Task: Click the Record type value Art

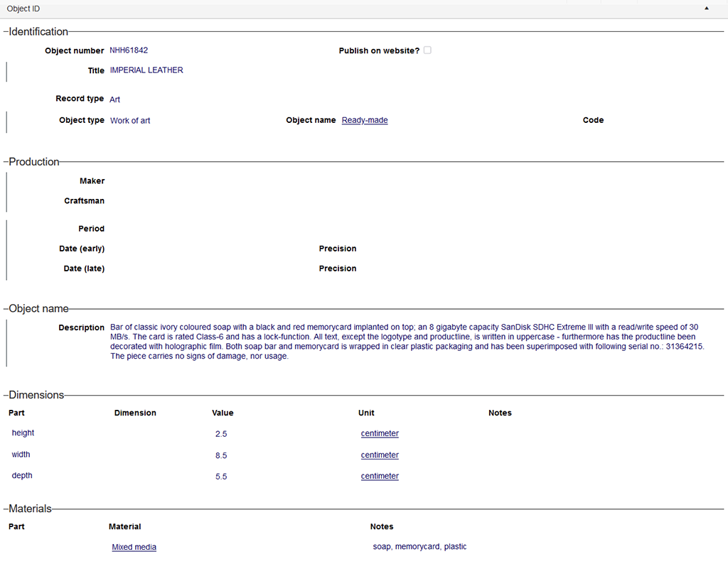Action: tap(115, 99)
